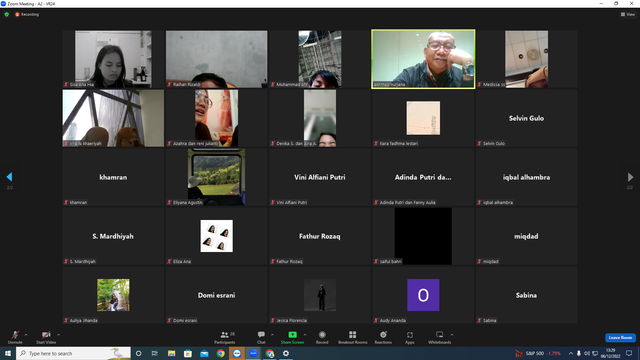
Task: Select saiful bahri's black video tile
Action: [x=423, y=236]
